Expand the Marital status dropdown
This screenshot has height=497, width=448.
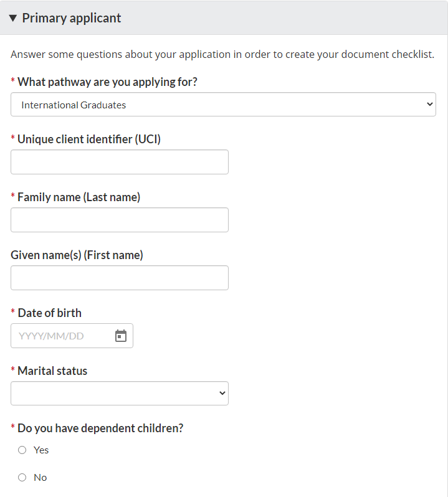(x=120, y=394)
